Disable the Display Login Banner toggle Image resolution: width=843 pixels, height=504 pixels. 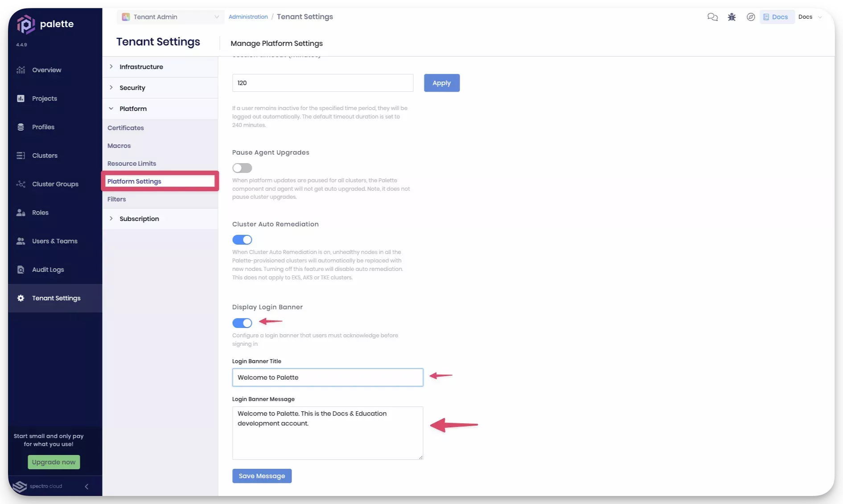pos(242,323)
